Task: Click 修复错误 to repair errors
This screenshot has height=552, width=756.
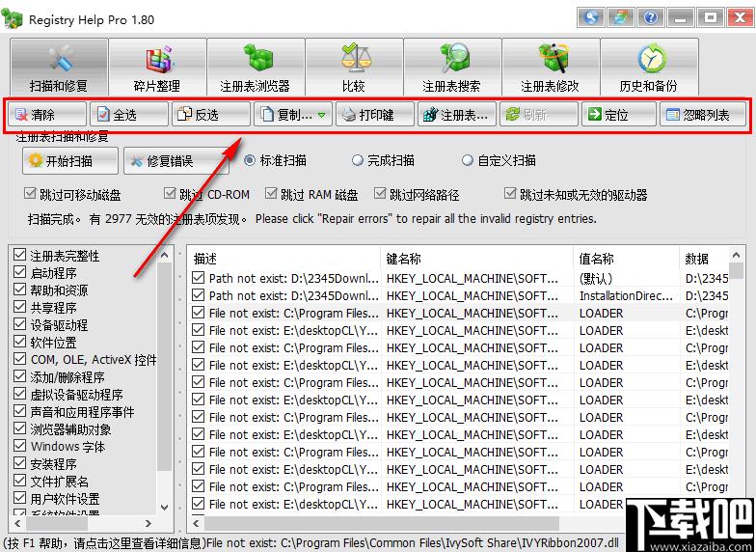Action: tap(175, 160)
